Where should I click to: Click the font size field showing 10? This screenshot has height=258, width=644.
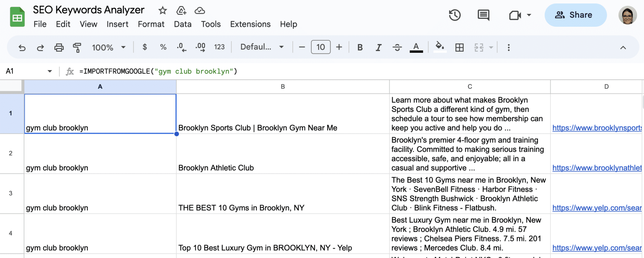[x=320, y=47]
